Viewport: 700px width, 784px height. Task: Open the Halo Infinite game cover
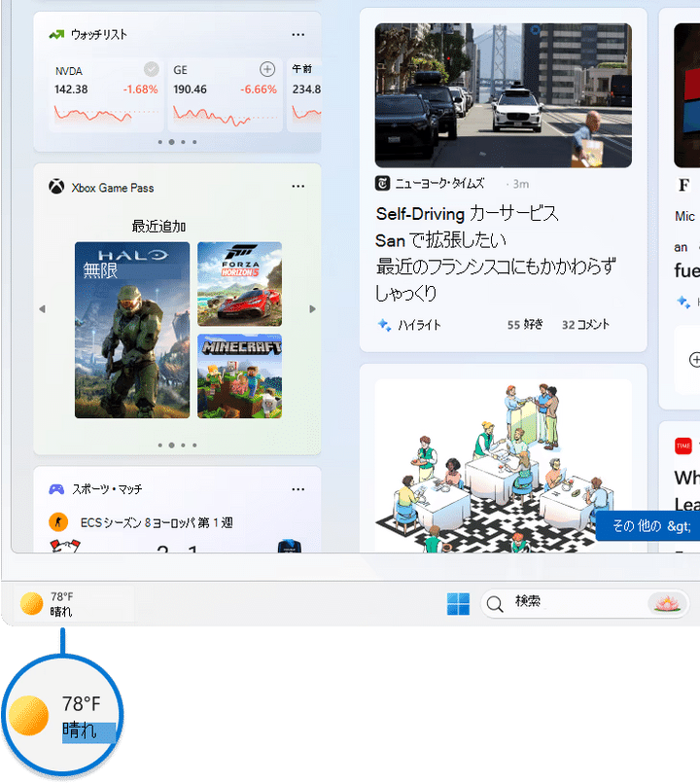click(x=132, y=330)
